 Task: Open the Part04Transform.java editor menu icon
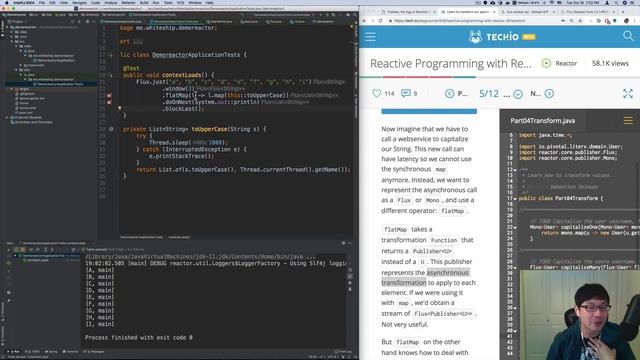point(628,120)
